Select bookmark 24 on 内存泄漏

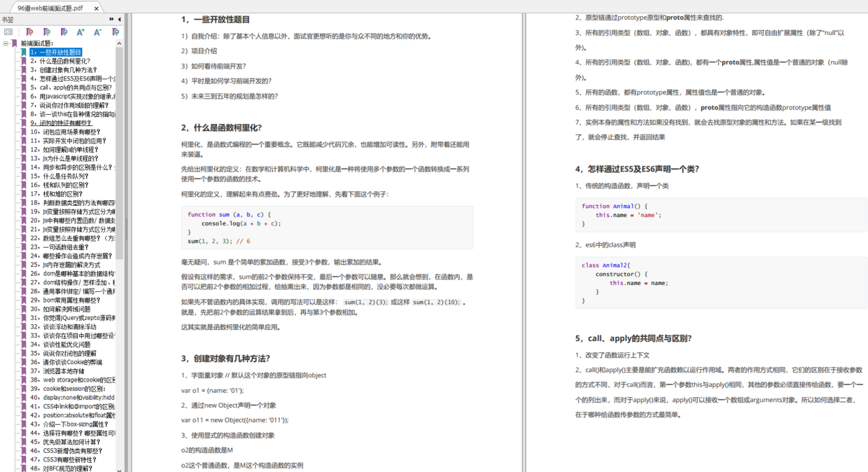click(70, 256)
